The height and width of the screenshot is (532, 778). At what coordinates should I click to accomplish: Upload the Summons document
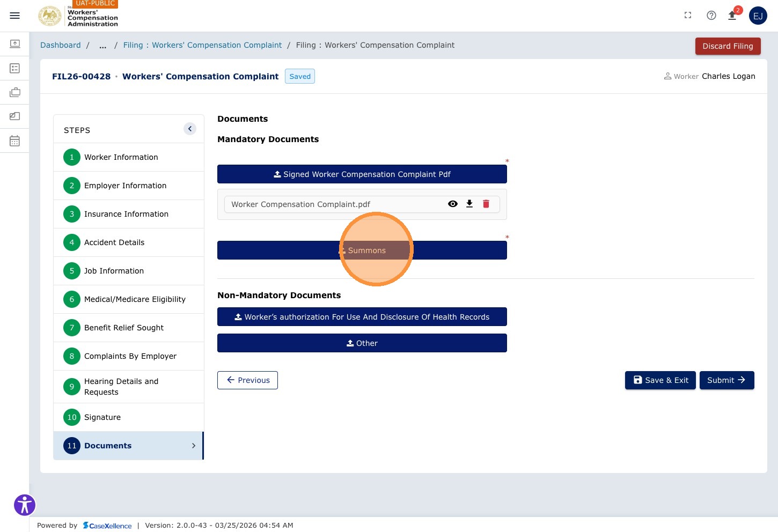(x=362, y=250)
